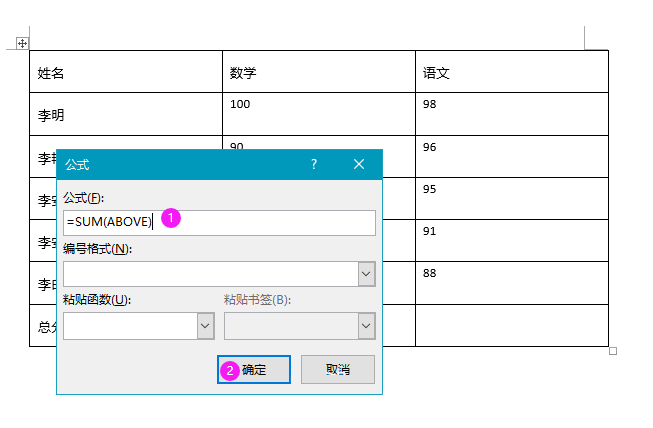Click the empty 语文 total cell

511,325
